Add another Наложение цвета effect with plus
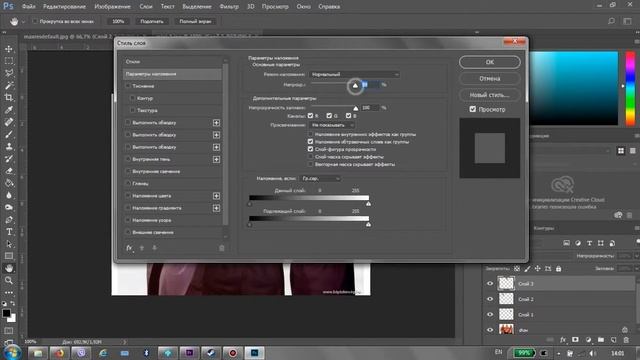This screenshot has width=640, height=360. 216,196
